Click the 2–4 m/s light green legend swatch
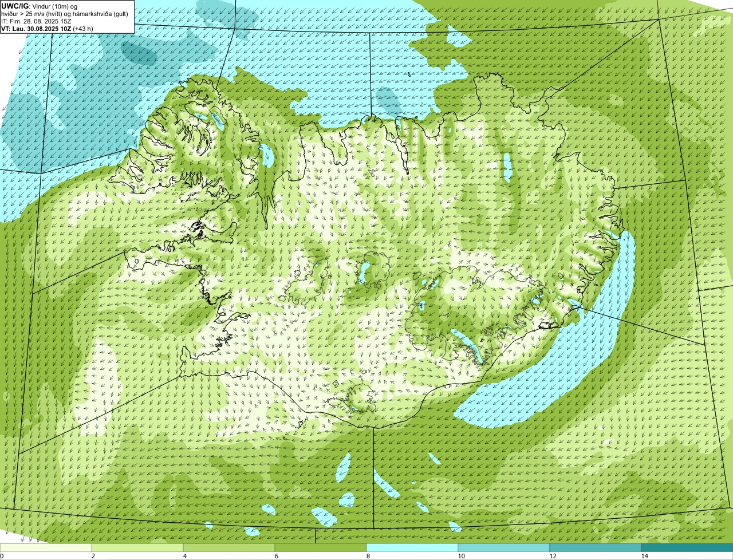 [x=137, y=547]
